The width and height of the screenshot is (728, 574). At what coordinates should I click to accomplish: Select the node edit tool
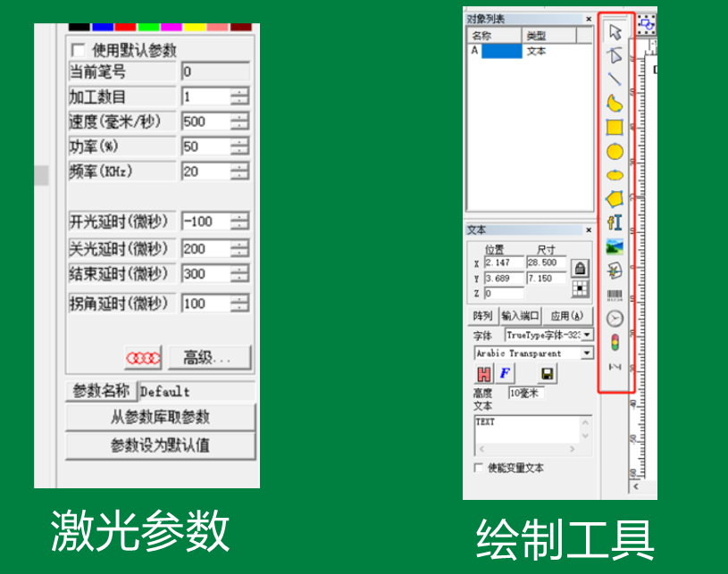point(615,55)
